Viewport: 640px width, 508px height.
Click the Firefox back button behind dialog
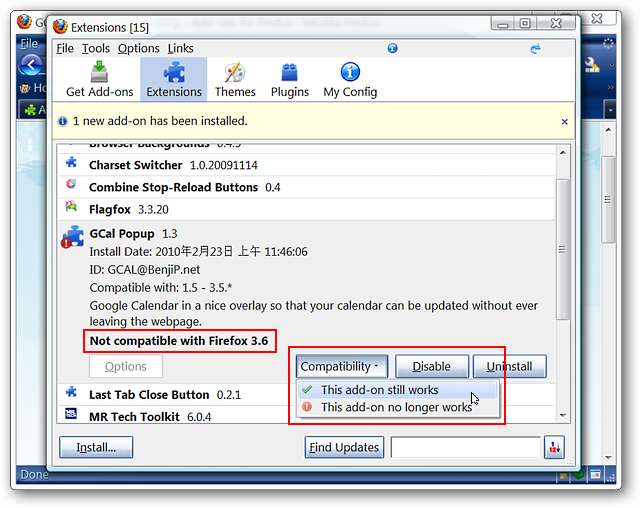31,64
